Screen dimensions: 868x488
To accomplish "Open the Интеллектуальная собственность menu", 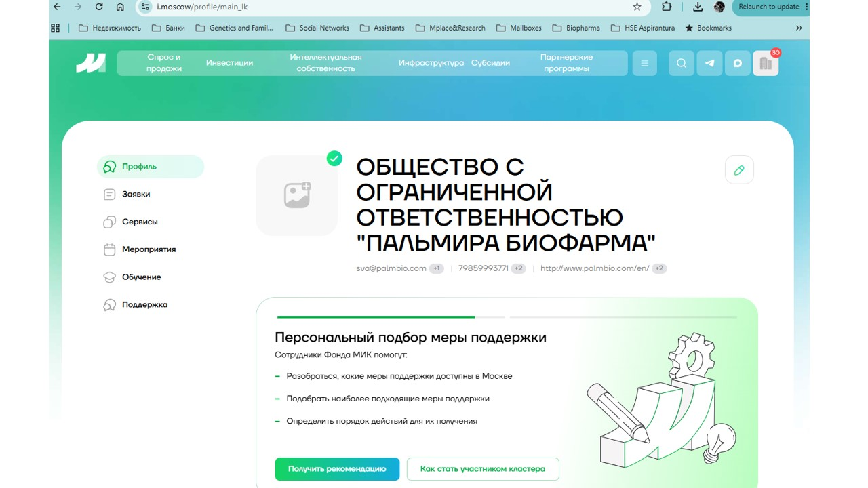I will [325, 63].
